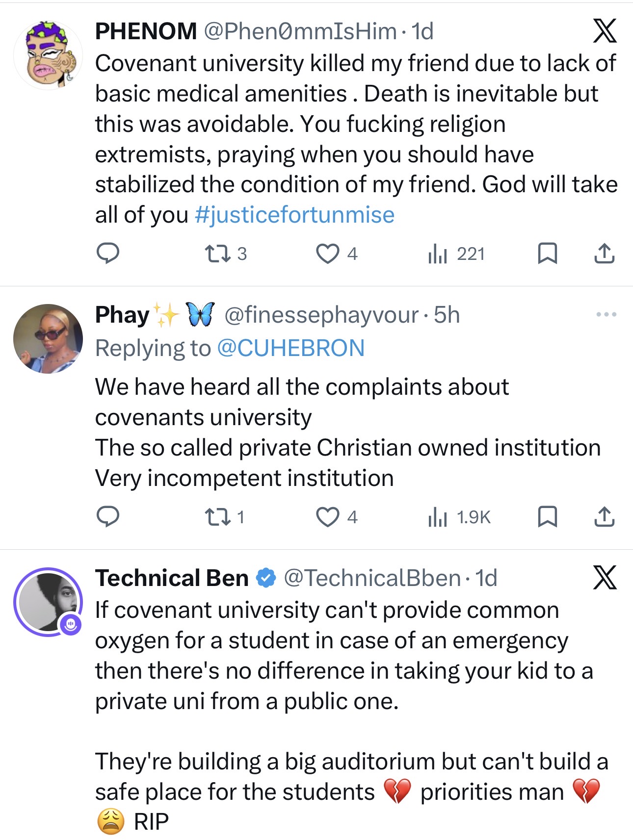Open Phay's profile avatar
This screenshot has width=633, height=840.
pos(48,339)
